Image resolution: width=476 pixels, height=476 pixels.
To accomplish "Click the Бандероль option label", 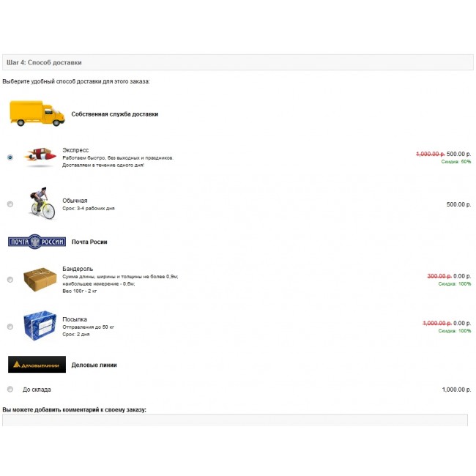I will (78, 269).
